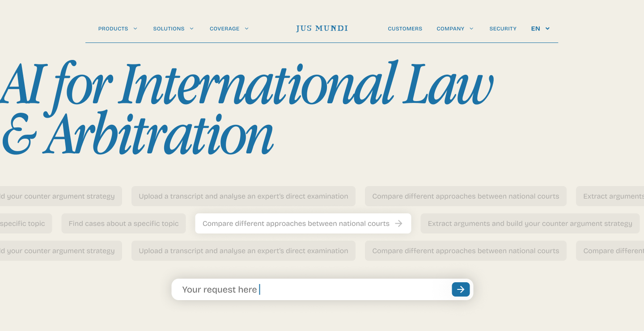The width and height of the screenshot is (644, 331).
Task: Go to Security page
Action: [x=503, y=29]
